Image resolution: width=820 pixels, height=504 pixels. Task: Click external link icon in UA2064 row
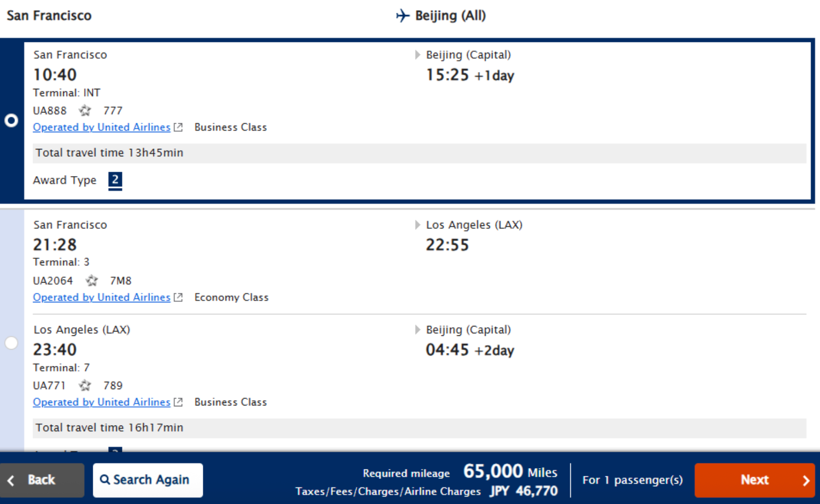(179, 297)
